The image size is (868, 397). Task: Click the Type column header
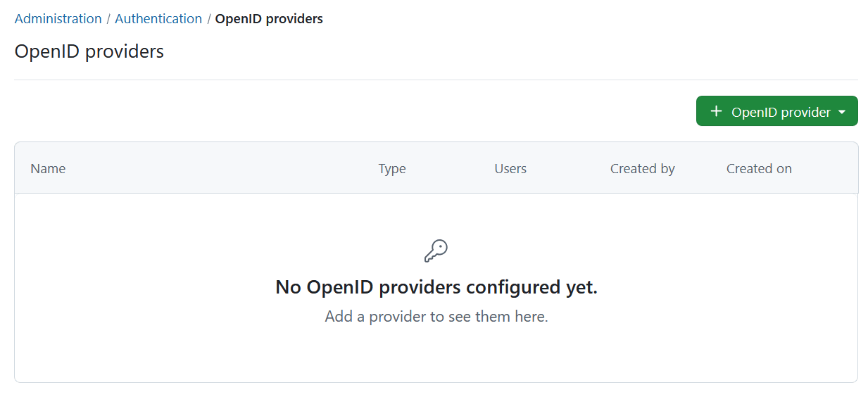tap(392, 168)
